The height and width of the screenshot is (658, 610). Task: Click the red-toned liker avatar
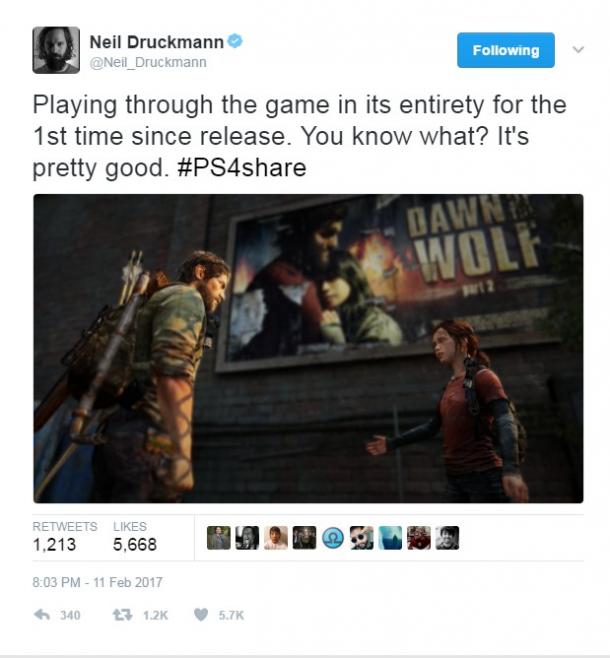pos(419,538)
